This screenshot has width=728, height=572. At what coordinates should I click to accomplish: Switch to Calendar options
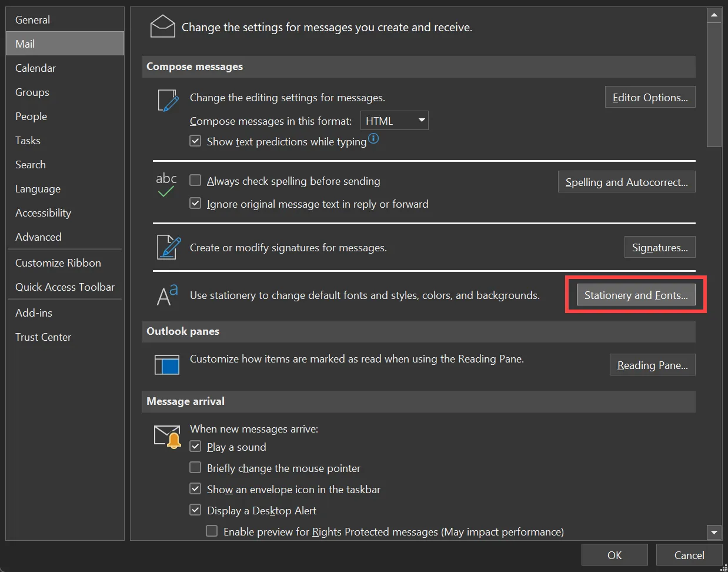pyautogui.click(x=65, y=68)
